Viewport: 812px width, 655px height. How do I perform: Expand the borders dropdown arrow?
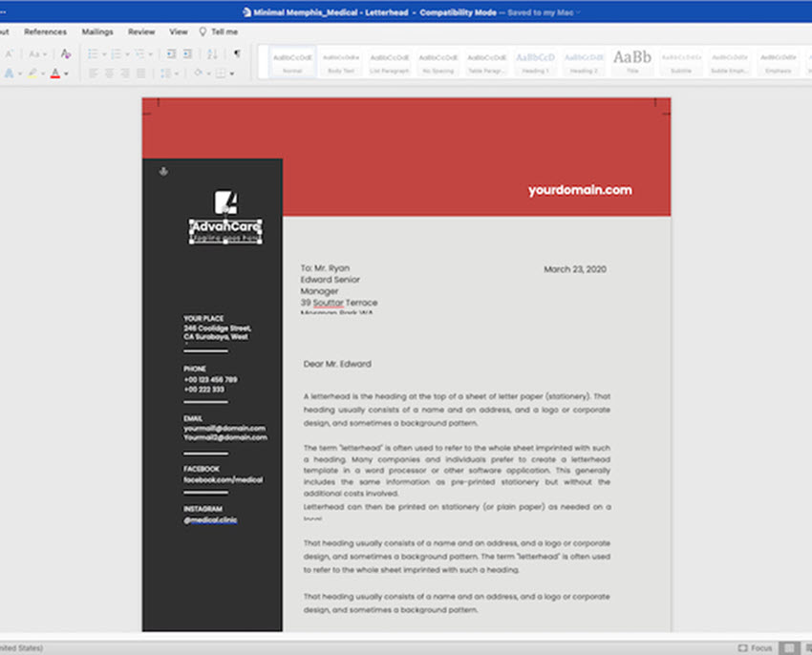point(231,73)
